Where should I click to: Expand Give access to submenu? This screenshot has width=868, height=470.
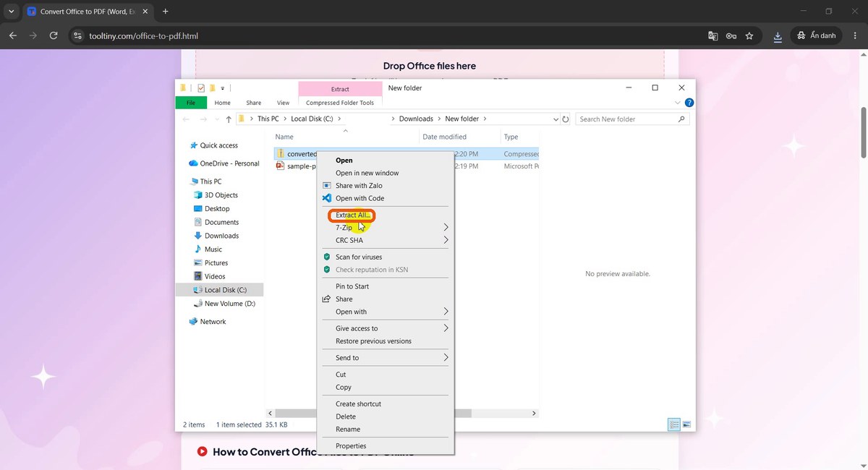446,328
